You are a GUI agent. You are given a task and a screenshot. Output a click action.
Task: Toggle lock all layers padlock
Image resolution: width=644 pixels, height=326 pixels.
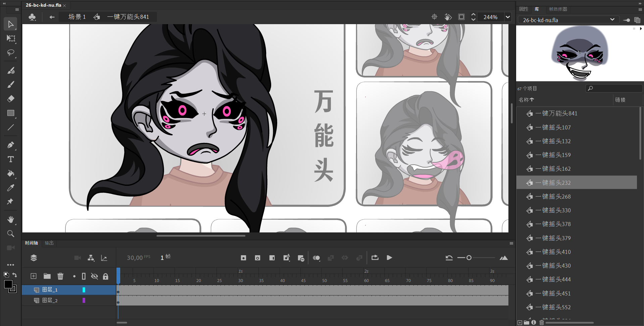(105, 276)
